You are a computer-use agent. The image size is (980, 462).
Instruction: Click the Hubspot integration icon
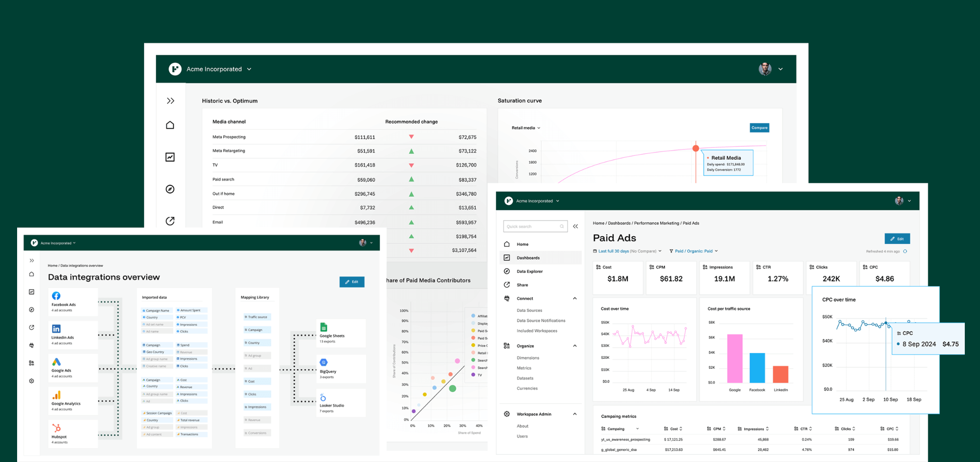56,428
